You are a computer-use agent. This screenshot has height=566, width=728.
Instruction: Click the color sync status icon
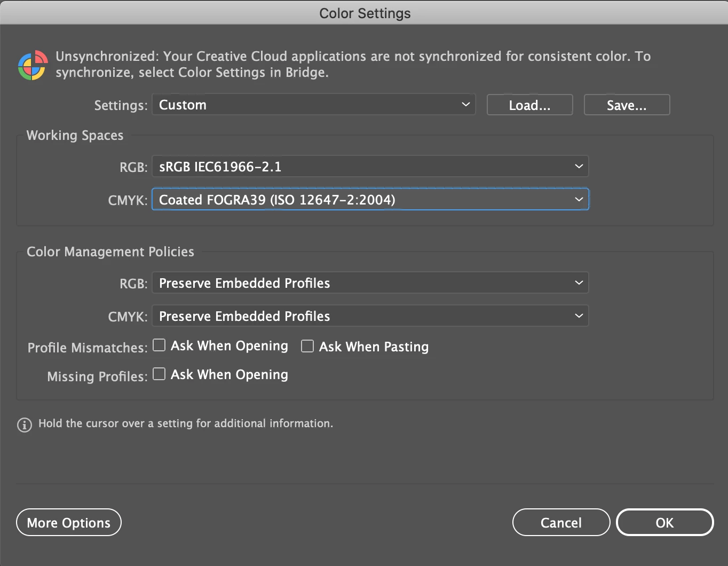33,65
